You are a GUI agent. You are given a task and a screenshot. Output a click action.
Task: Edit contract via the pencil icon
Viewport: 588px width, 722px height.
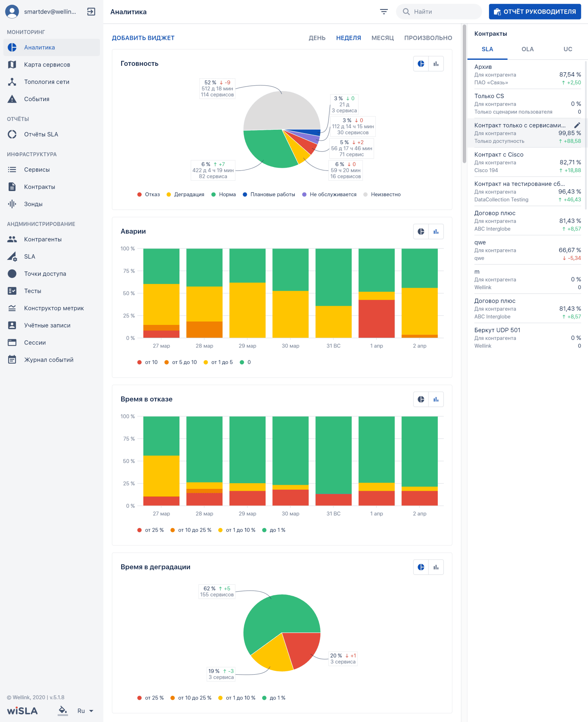point(577,125)
